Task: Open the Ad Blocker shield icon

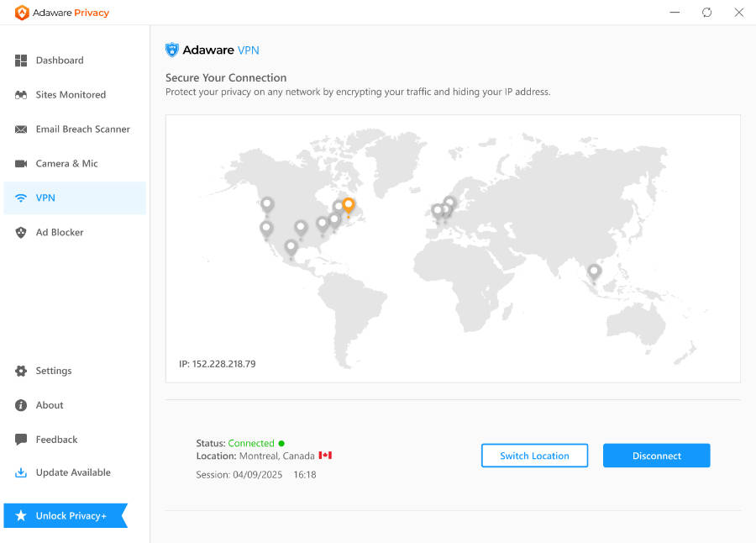Action: [19, 232]
